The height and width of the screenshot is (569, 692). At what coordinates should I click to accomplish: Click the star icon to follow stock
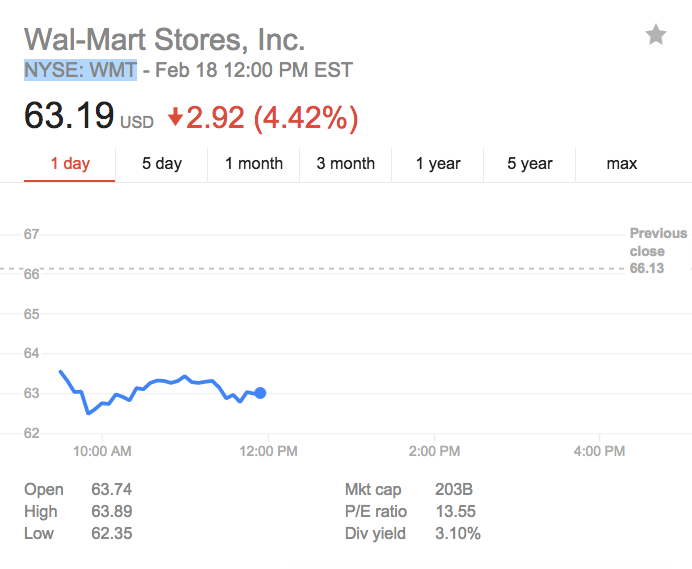pyautogui.click(x=656, y=36)
